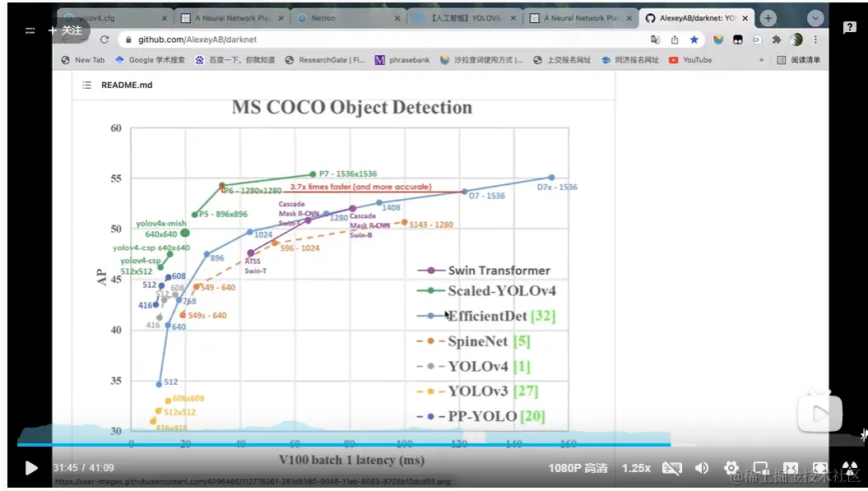Open YouTube bookmark

(x=690, y=60)
